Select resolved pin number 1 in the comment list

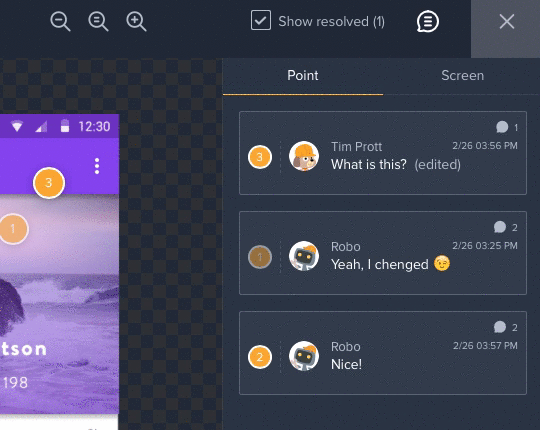(260, 257)
